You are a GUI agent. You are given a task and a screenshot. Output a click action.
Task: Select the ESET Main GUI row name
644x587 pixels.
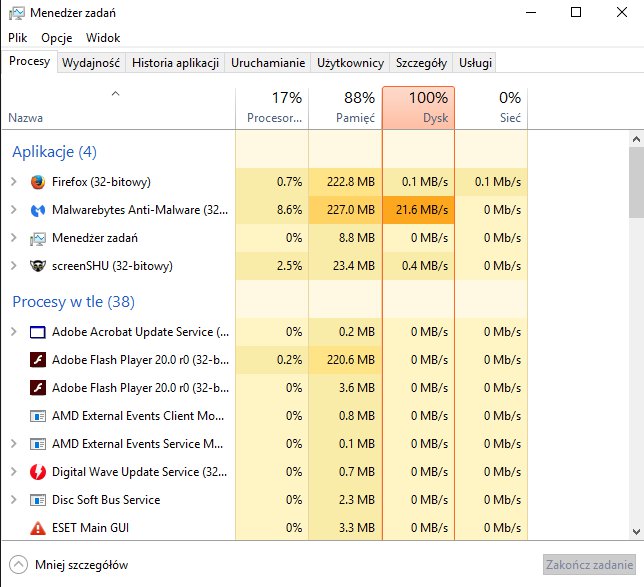click(x=90, y=528)
